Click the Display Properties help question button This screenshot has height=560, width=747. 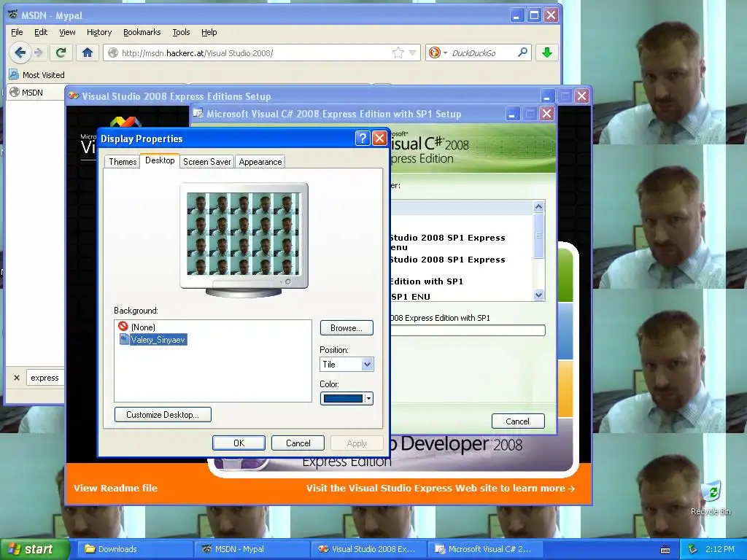point(362,138)
